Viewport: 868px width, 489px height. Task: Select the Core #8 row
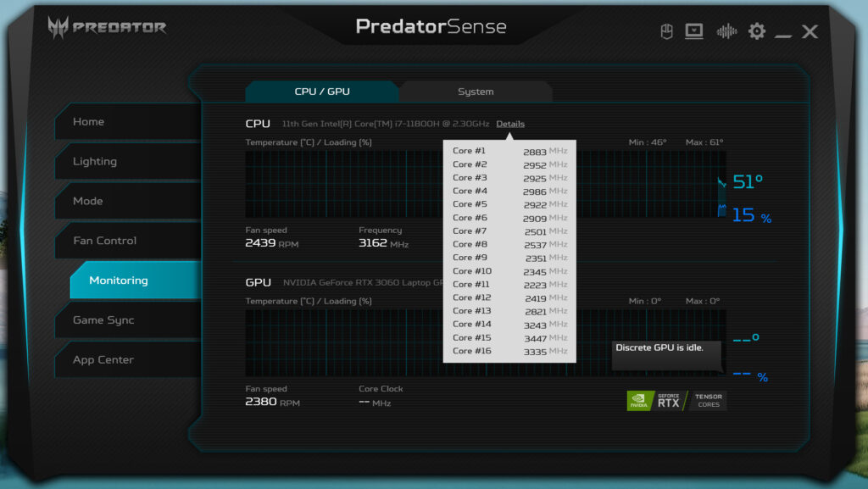pyautogui.click(x=509, y=244)
